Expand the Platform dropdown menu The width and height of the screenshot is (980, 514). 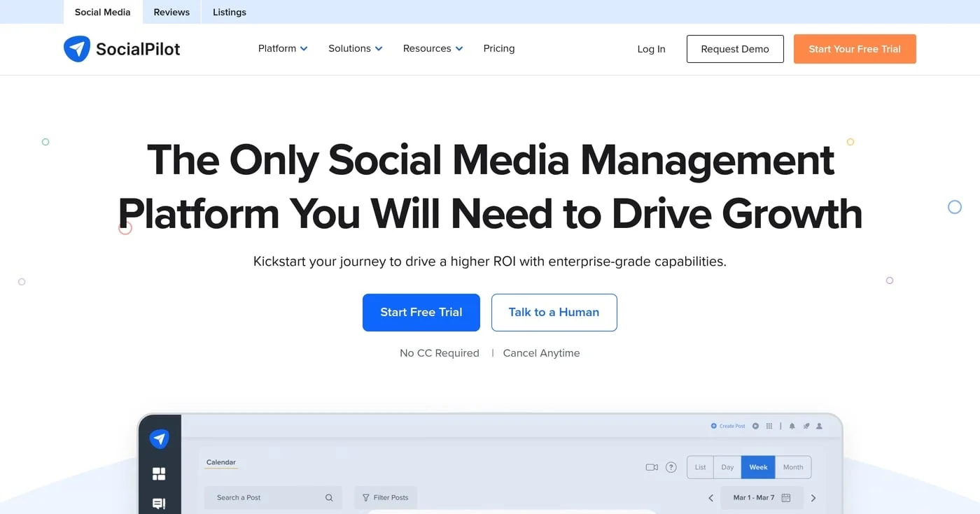click(283, 48)
